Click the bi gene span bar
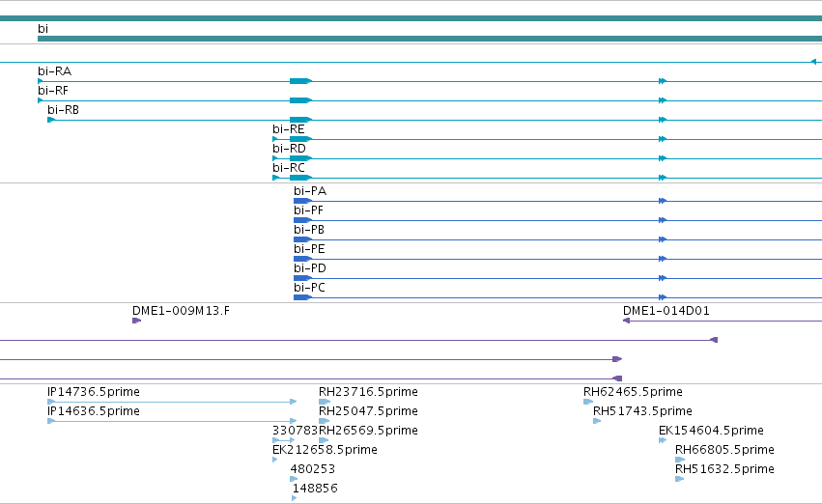This screenshot has height=504, width=822. click(x=430, y=39)
